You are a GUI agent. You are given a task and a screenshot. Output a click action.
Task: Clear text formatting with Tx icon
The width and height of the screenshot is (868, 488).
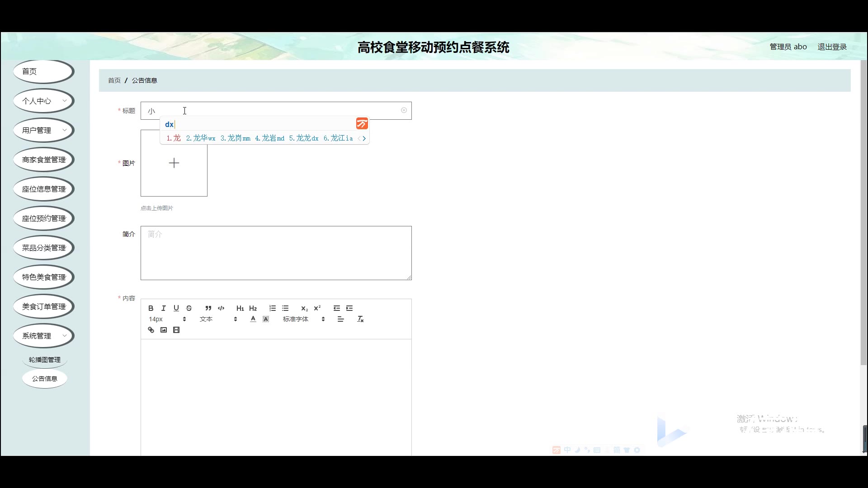(360, 319)
